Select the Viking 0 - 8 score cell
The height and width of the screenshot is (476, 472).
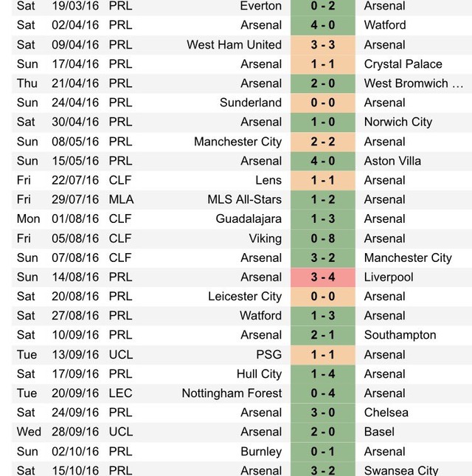[323, 238]
